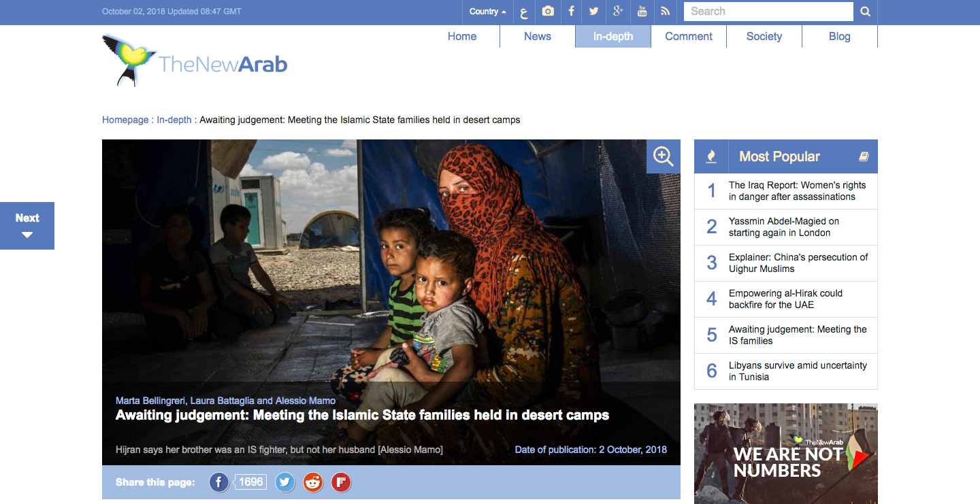The image size is (980, 504).
Task: Click the breadcrumb article title text
Action: pyautogui.click(x=360, y=120)
